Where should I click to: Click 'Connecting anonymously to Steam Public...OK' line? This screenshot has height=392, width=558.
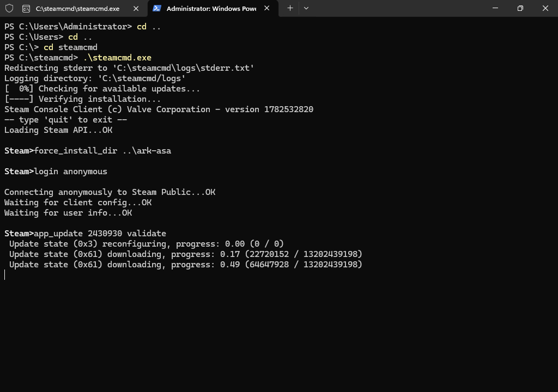point(110,192)
